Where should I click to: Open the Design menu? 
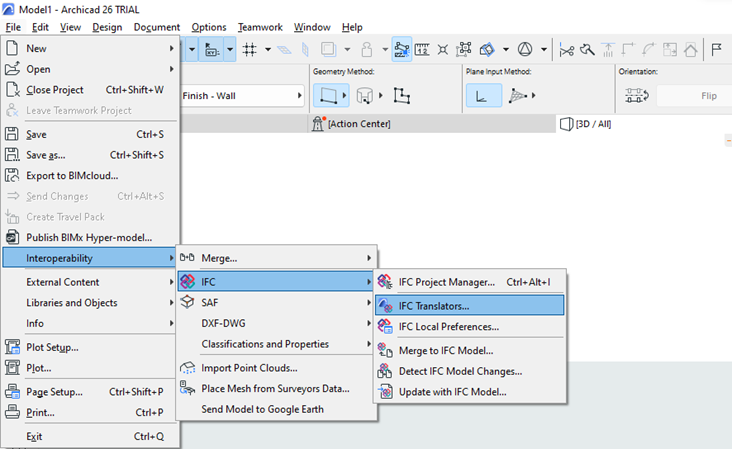[x=107, y=27]
